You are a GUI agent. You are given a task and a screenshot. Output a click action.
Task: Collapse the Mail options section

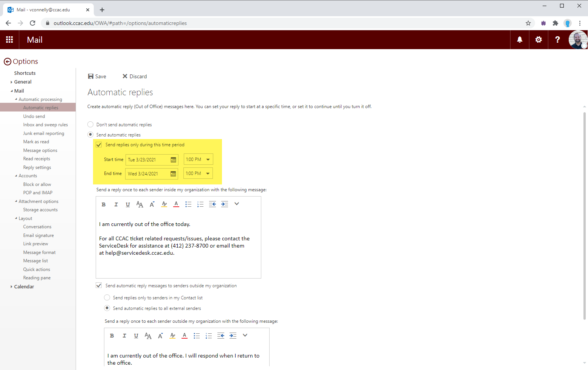[x=11, y=91]
